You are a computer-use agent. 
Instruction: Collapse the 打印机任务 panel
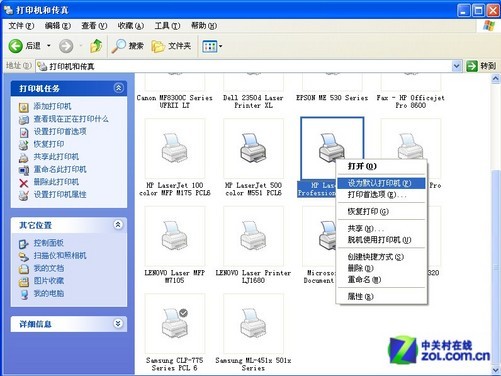(118, 88)
